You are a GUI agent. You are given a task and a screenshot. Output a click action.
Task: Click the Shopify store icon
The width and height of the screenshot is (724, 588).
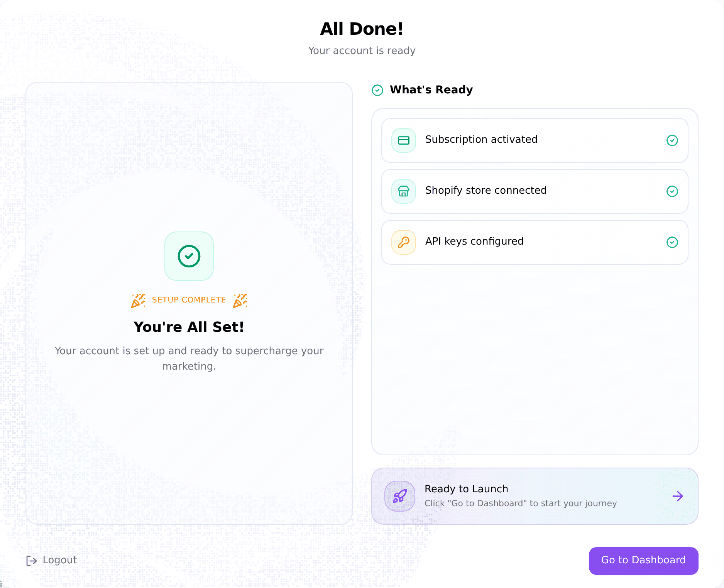coord(404,191)
